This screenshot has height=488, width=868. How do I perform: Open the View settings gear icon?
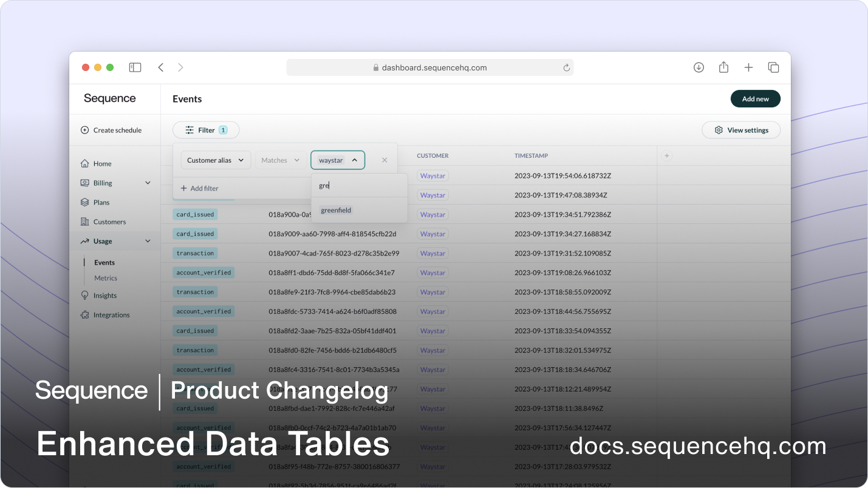point(718,130)
